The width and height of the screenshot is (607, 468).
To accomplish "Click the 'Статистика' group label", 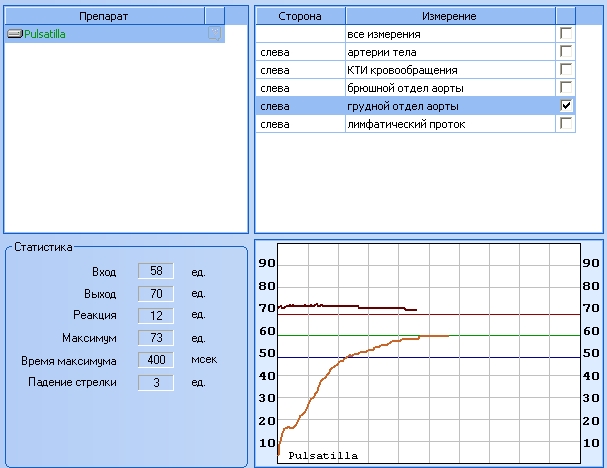I will tap(43, 247).
